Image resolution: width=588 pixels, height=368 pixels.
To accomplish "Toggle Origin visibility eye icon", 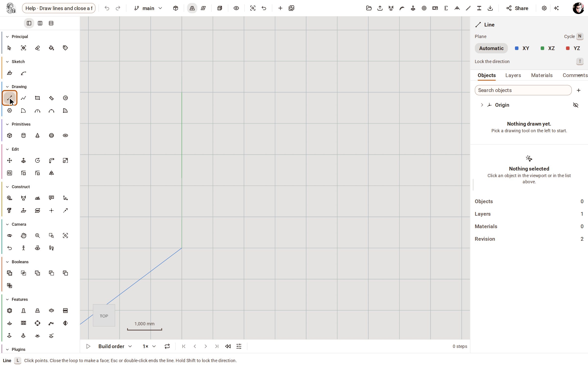I will point(576,105).
